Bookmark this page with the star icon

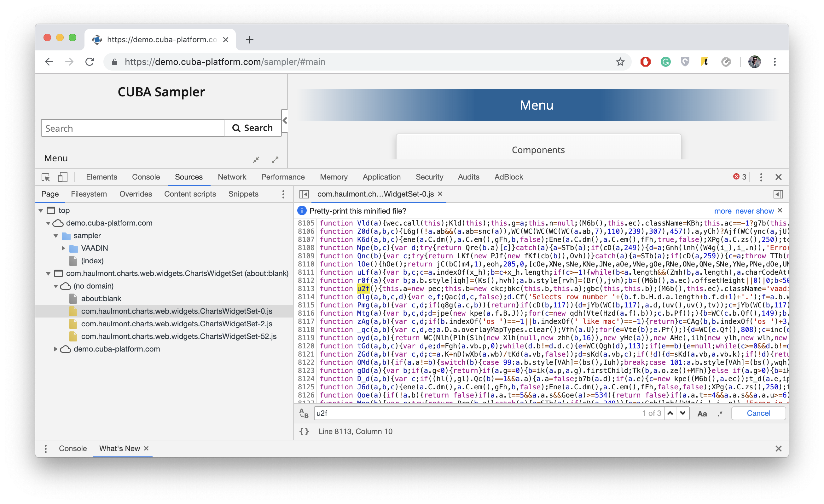click(620, 62)
